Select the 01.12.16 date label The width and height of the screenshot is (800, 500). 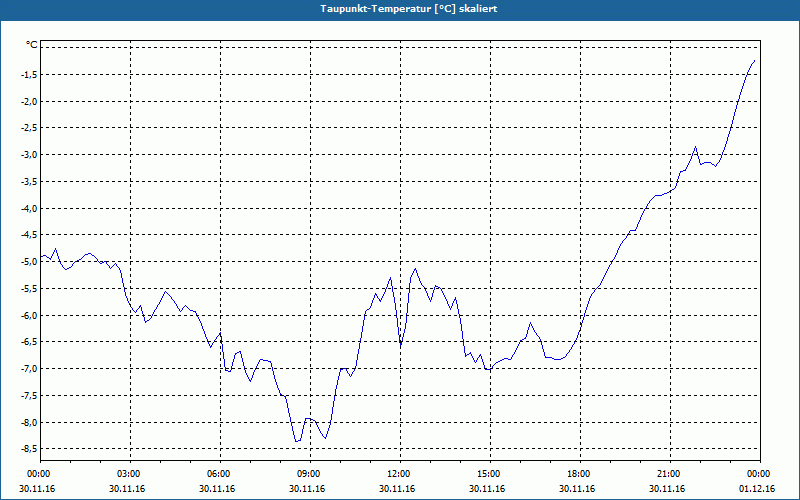758,489
